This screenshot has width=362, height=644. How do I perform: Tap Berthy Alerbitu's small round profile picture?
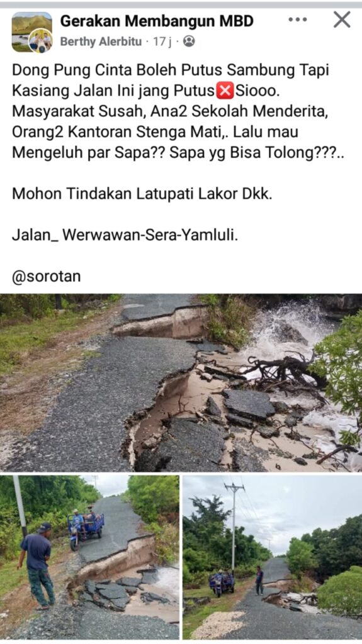point(40,41)
